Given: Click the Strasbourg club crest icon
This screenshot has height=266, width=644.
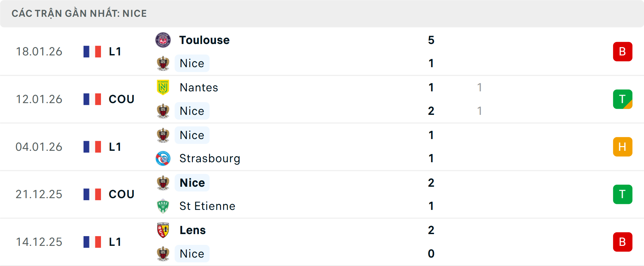Looking at the screenshot, I should pos(163,159).
